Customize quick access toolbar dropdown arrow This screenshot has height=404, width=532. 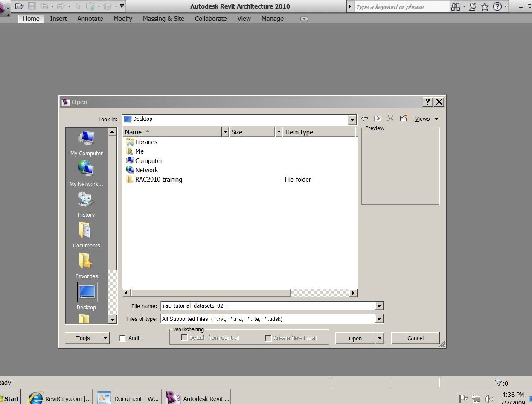pyautogui.click(x=122, y=6)
